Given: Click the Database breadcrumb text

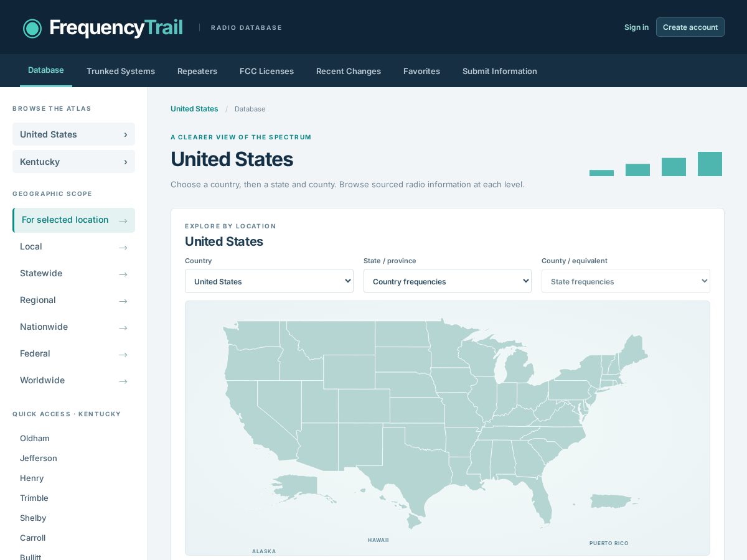Looking at the screenshot, I should pos(250,109).
